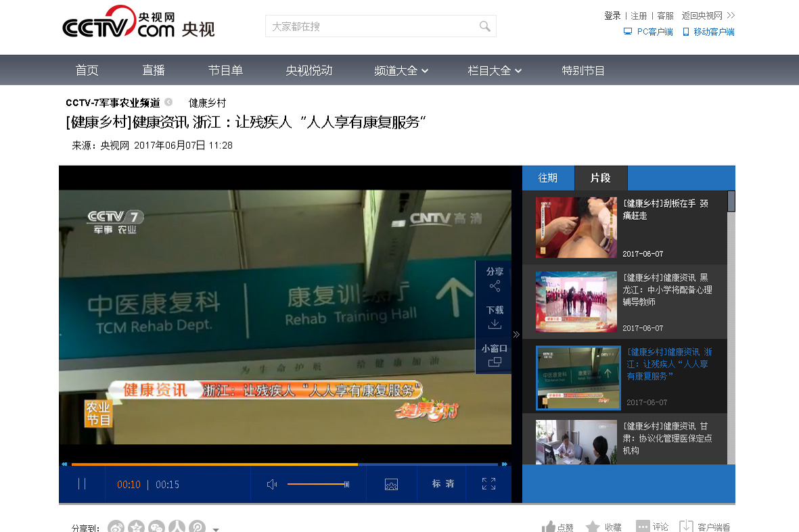Click the 收藏 favorite star
The image size is (799, 532).
click(604, 527)
